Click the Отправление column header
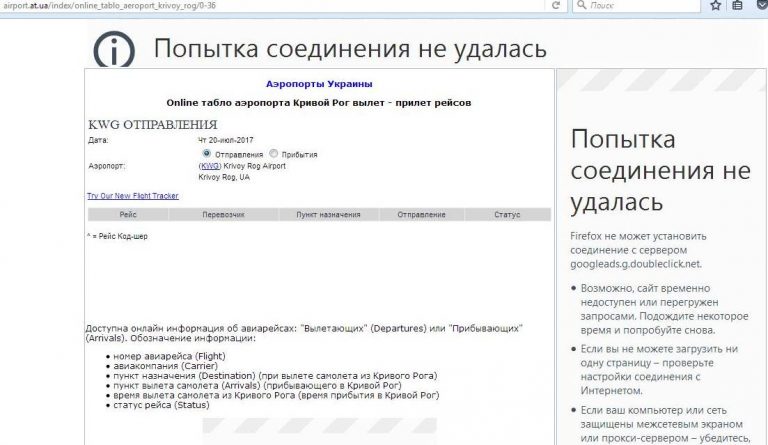 point(421,215)
